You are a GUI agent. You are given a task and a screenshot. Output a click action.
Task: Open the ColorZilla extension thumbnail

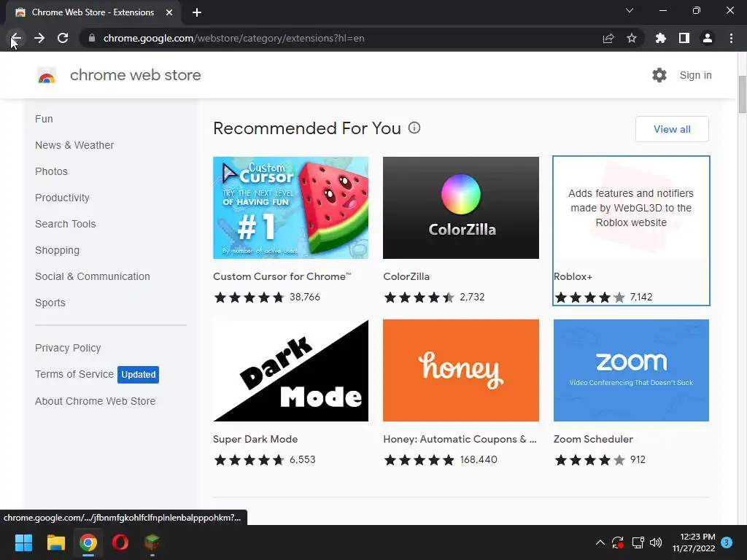click(x=461, y=208)
